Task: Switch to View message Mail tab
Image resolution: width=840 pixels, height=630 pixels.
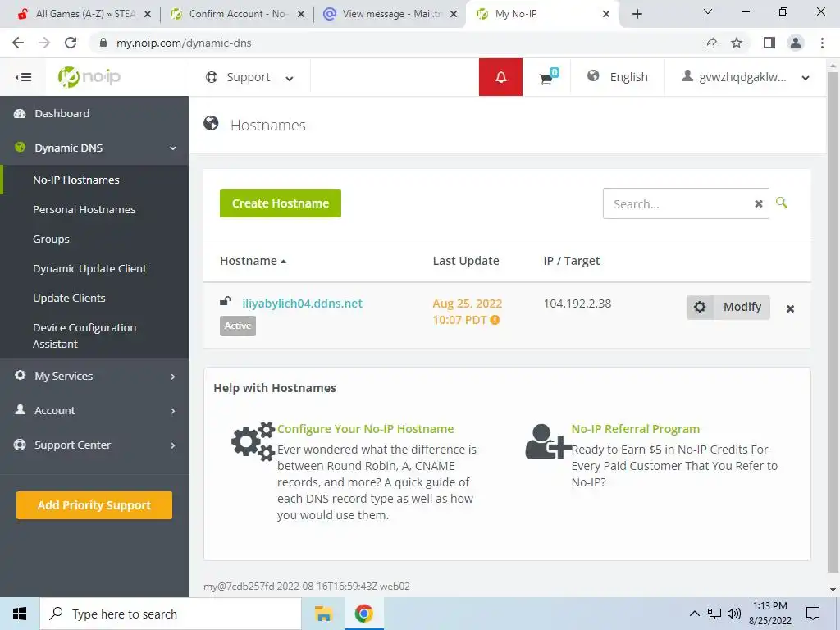Action: click(391, 14)
